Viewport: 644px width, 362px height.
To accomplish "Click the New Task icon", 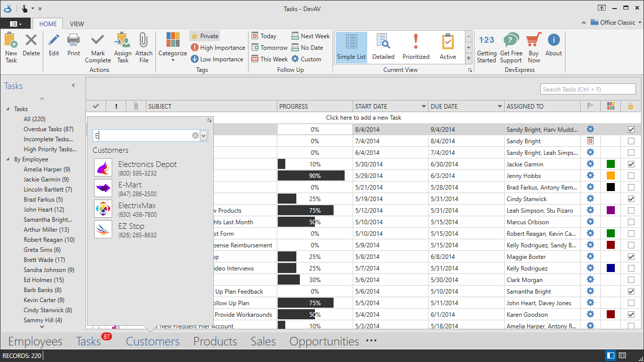I will click(x=11, y=40).
